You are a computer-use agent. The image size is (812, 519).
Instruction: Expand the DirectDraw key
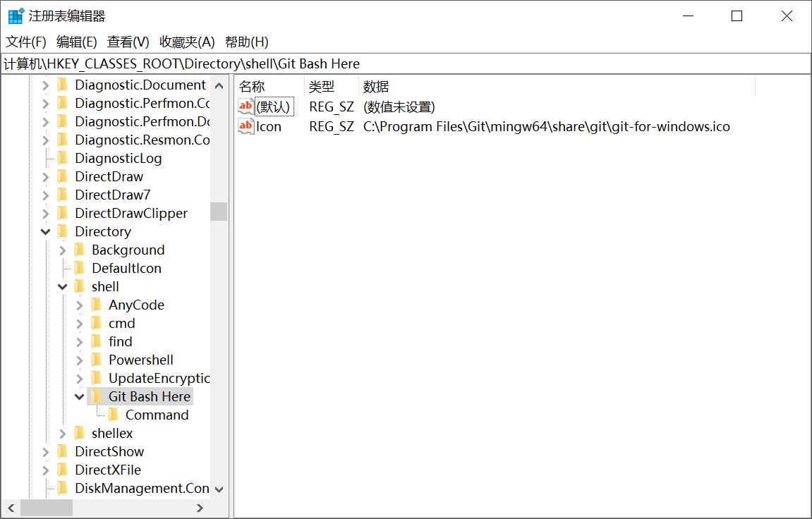point(46,177)
